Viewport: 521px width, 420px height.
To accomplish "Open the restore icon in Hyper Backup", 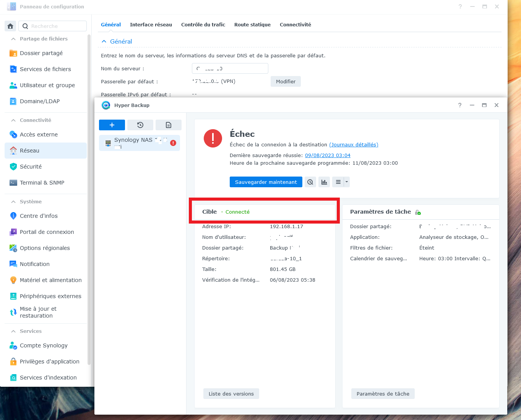I will click(140, 125).
